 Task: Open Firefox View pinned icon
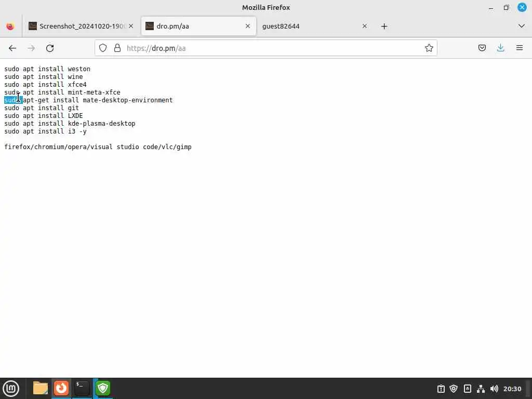(x=10, y=26)
